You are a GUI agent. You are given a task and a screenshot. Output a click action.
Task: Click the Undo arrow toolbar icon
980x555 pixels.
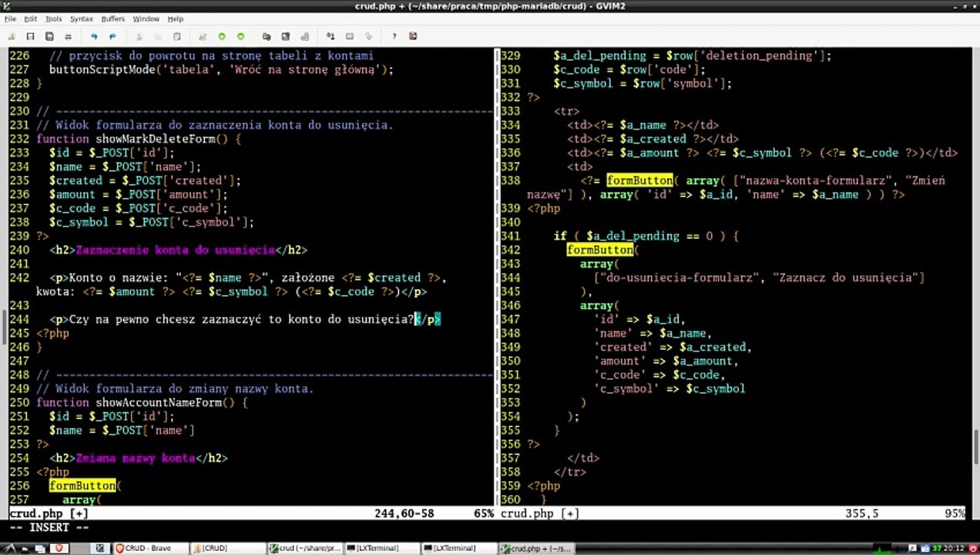click(x=94, y=36)
